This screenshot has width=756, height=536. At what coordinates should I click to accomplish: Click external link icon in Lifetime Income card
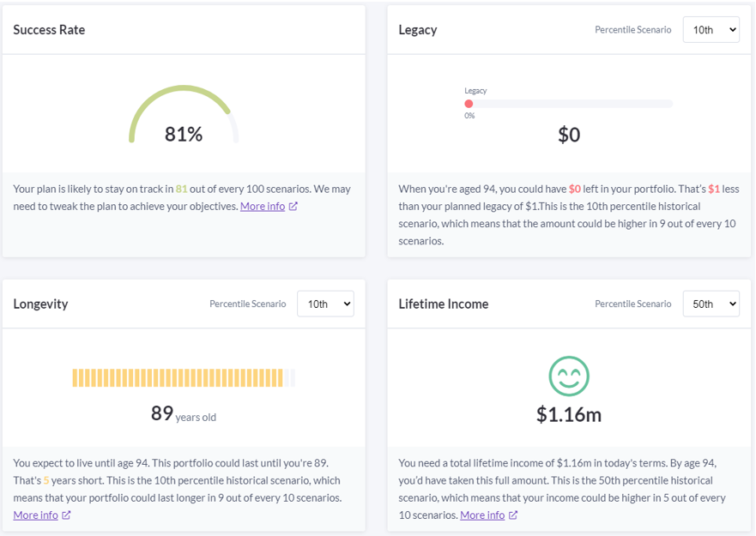click(x=513, y=515)
